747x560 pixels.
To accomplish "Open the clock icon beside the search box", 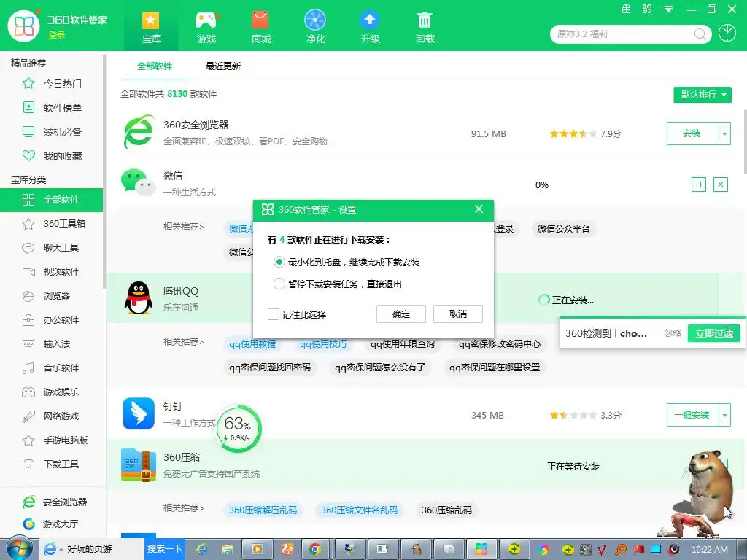I will tap(727, 34).
